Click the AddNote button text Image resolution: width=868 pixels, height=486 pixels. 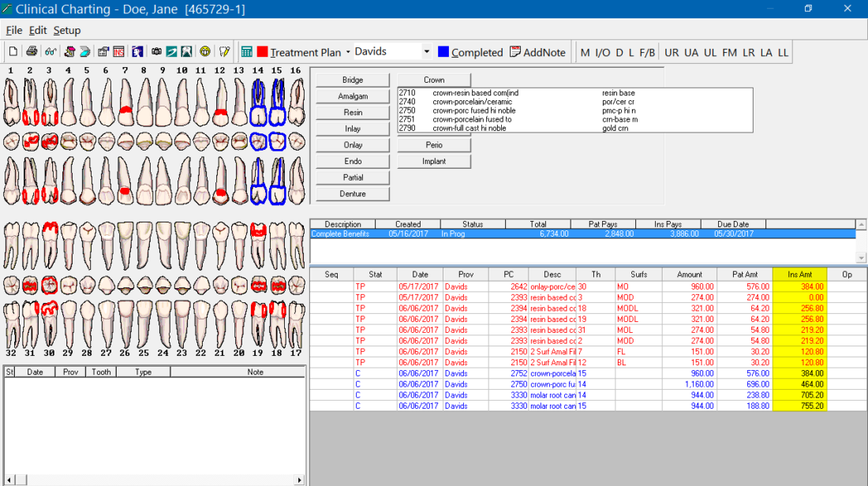(544, 53)
